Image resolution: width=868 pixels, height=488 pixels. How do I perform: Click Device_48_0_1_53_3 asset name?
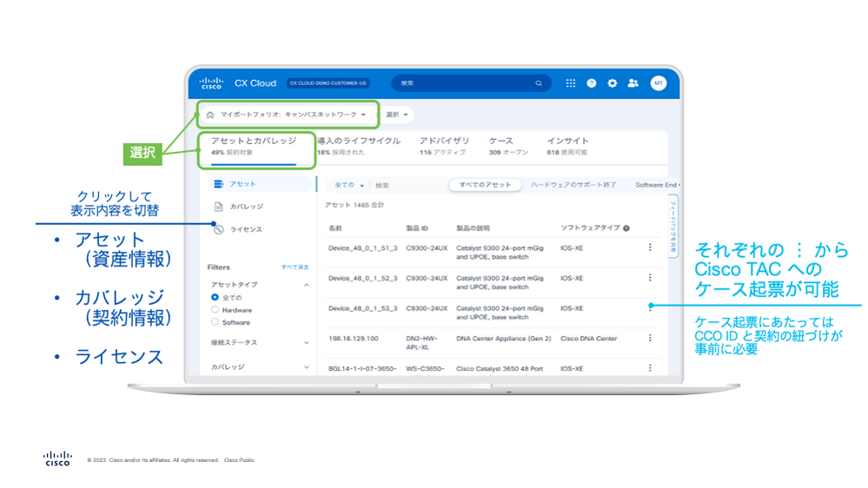point(362,308)
